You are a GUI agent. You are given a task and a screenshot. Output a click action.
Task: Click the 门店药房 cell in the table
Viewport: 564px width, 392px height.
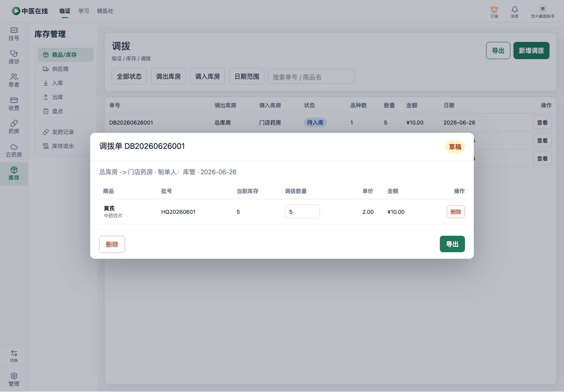pyautogui.click(x=270, y=123)
